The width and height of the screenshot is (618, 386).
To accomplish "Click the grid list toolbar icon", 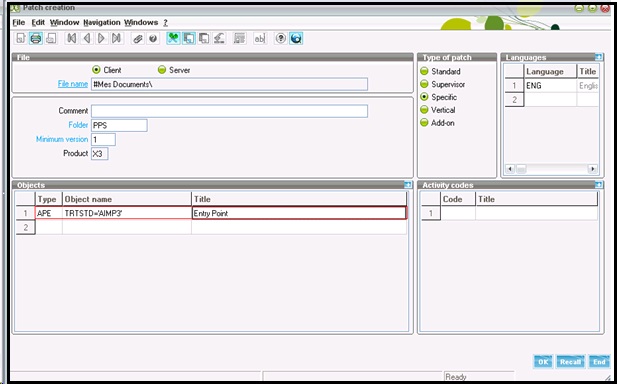I will 239,38.
